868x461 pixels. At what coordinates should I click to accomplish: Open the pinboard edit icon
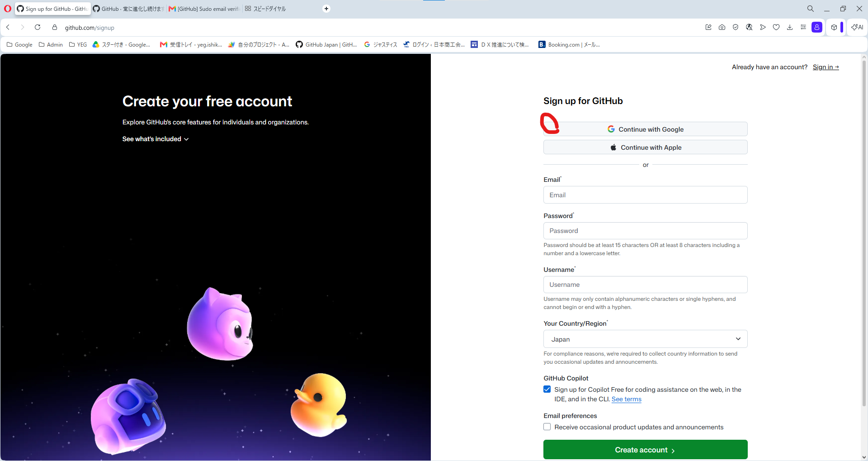tap(708, 27)
